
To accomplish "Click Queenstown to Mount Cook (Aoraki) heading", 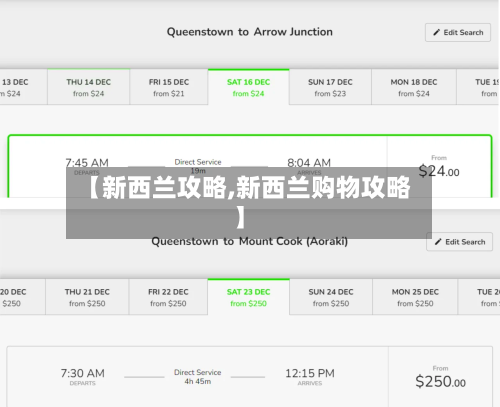I will pyautogui.click(x=250, y=241).
